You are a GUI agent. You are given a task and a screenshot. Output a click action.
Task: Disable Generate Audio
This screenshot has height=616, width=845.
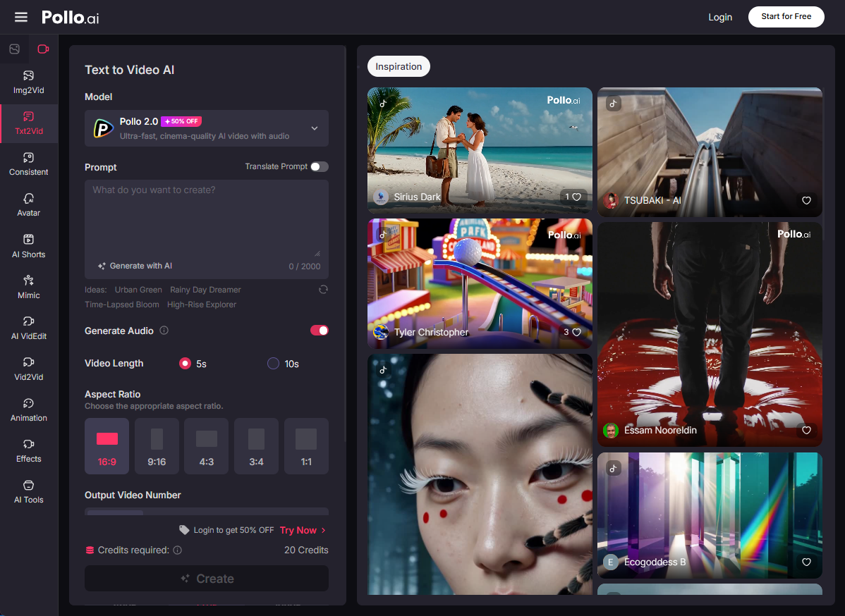320,330
